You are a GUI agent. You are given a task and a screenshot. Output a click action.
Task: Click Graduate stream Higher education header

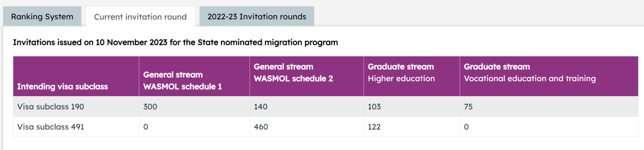401,72
